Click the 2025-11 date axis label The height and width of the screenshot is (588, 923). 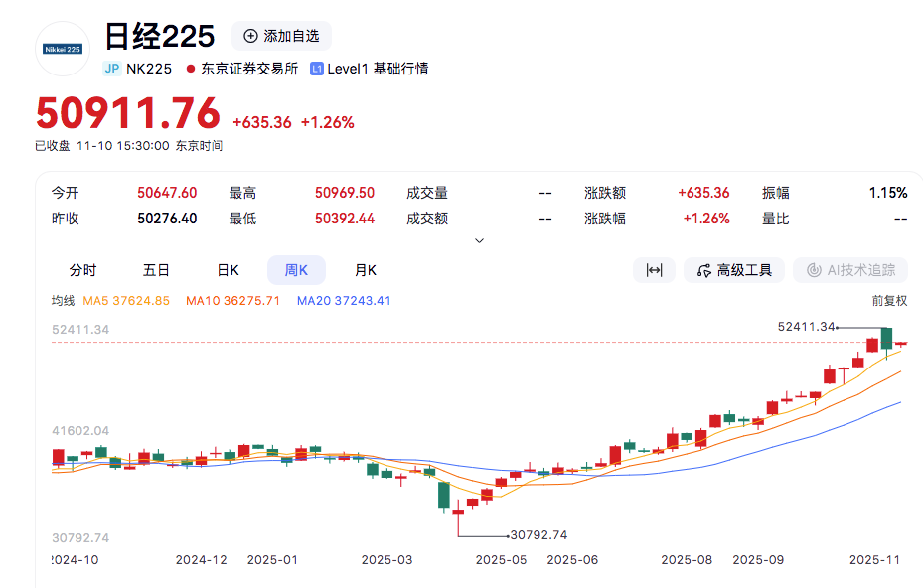pos(874,560)
